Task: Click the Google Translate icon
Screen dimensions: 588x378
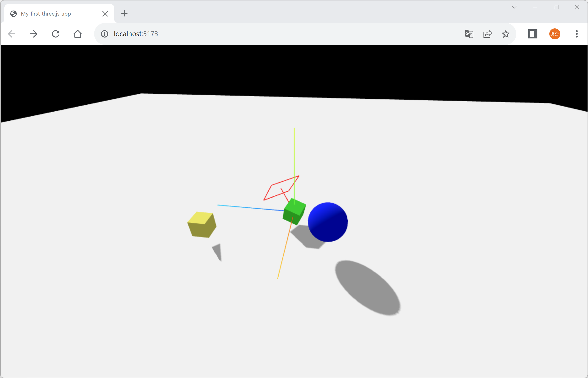Action: pyautogui.click(x=469, y=34)
